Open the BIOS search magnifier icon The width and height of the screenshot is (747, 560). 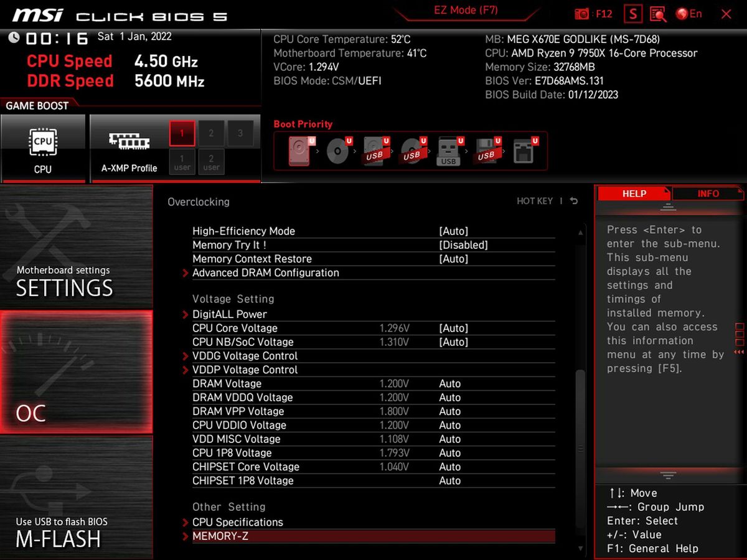[x=658, y=14]
